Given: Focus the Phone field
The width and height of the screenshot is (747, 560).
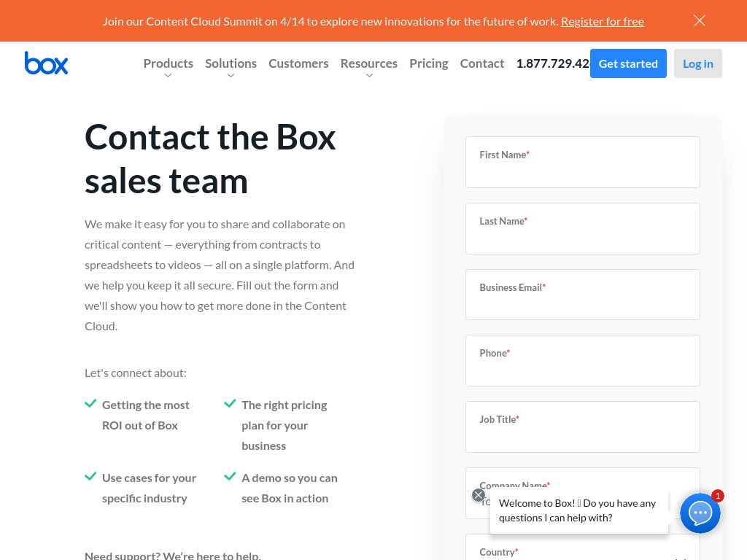Looking at the screenshot, I should (x=583, y=360).
